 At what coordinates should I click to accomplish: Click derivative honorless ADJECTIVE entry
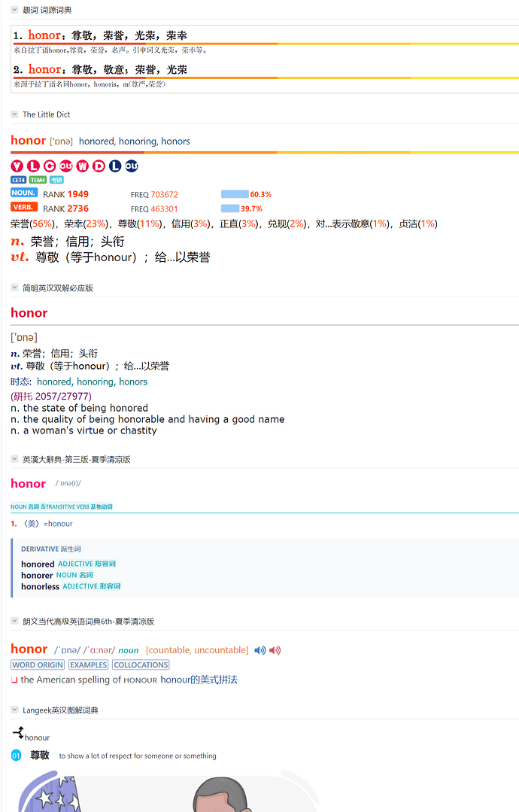tap(71, 587)
